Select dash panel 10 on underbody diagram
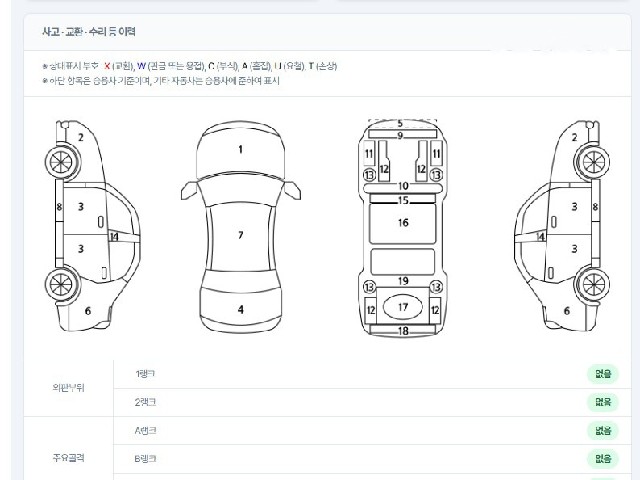The width and height of the screenshot is (640, 480). pos(403,187)
